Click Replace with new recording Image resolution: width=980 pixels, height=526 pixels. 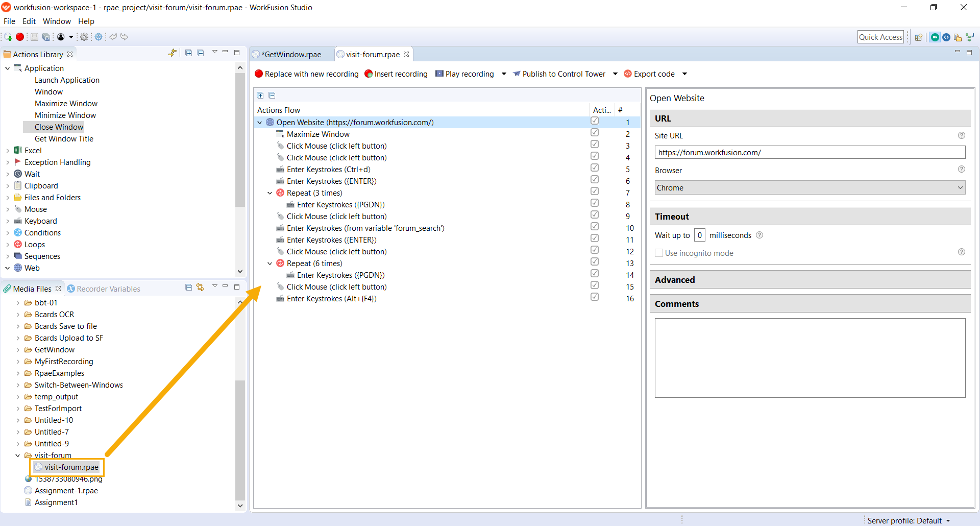pos(307,74)
